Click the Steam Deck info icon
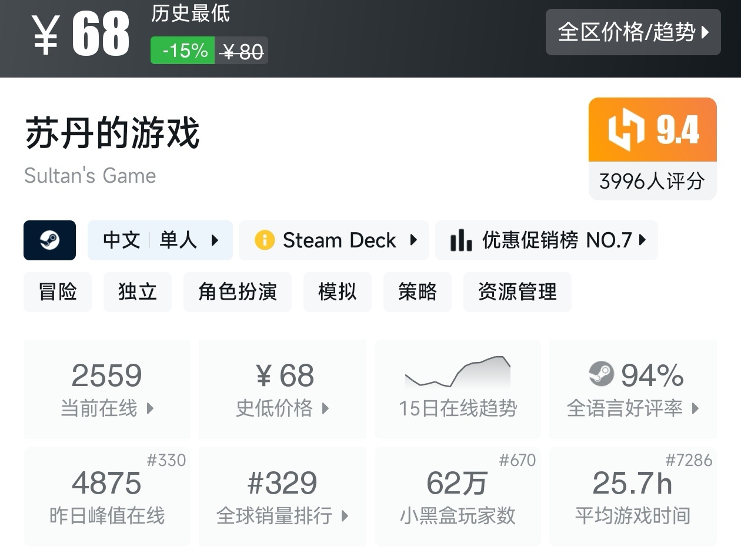 (265, 240)
